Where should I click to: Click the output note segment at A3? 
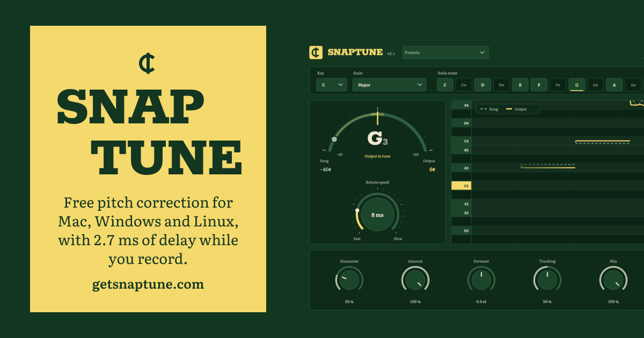548,168
